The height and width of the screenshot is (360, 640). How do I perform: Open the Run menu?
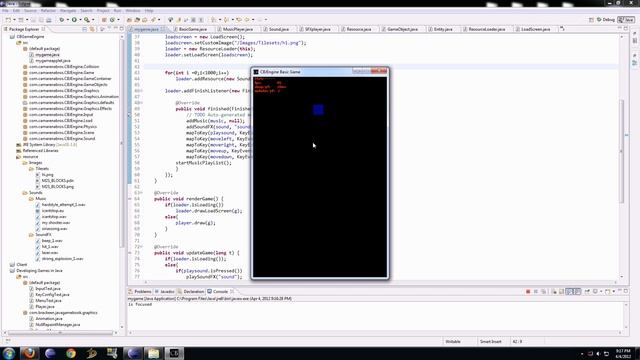tap(117, 11)
